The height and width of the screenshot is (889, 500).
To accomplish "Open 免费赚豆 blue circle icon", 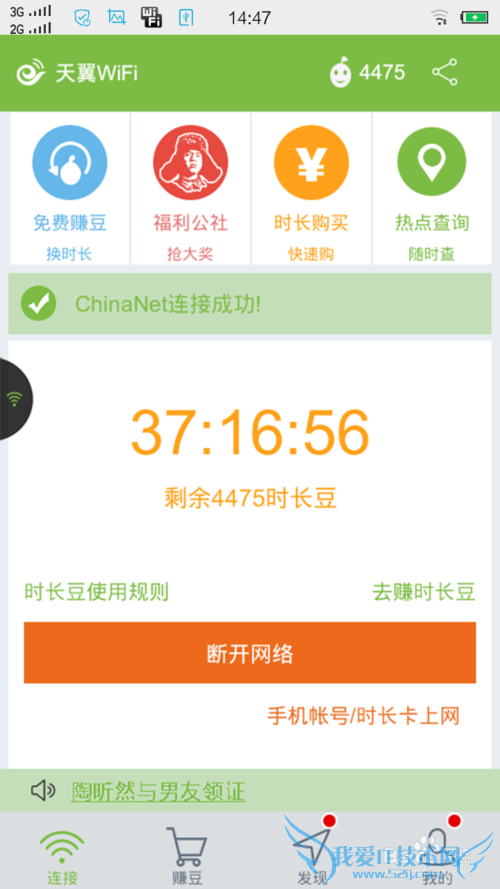I will click(70, 162).
